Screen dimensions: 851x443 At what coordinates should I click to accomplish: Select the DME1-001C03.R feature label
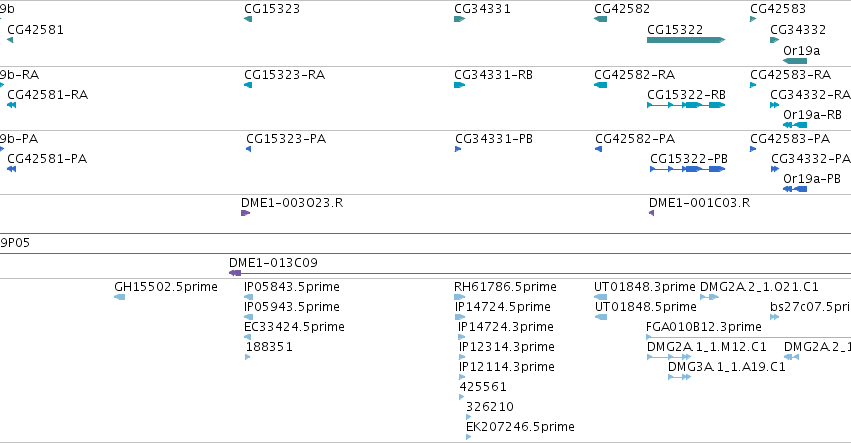click(700, 202)
